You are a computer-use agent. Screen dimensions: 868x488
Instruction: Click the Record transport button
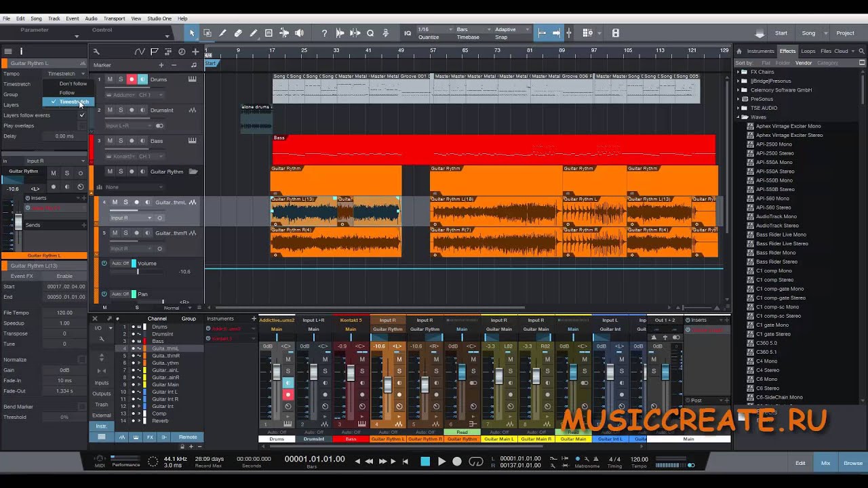[x=457, y=462]
